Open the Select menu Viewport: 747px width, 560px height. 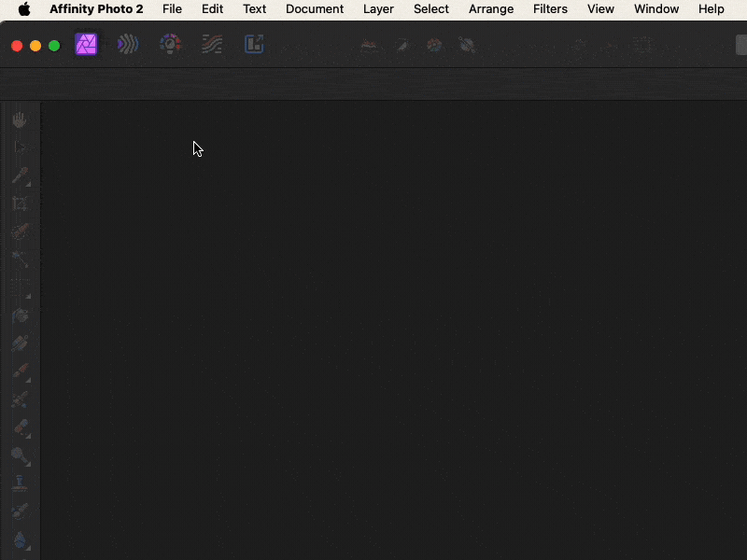click(431, 9)
